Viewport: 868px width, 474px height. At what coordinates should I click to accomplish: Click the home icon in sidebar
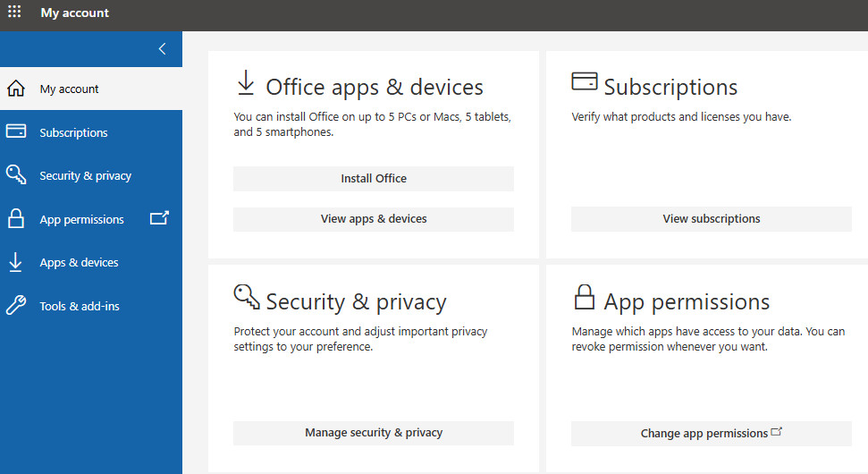point(16,89)
